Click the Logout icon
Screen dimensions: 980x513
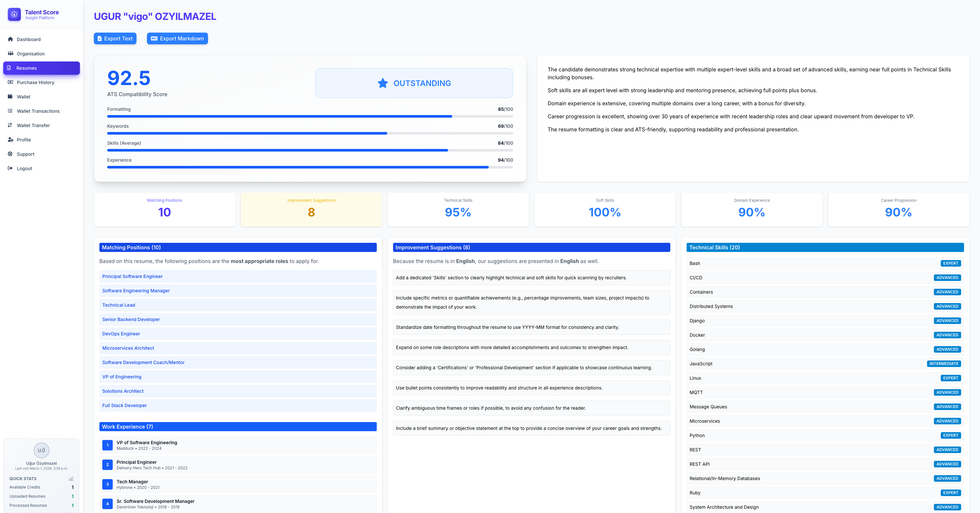tap(10, 168)
